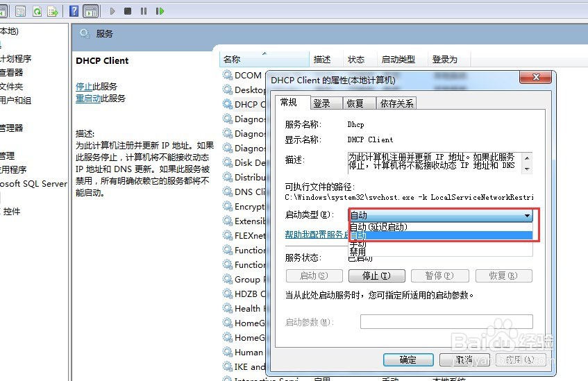The height and width of the screenshot is (381, 588).
Task: Sort services by 名称 column header
Action: click(264, 59)
